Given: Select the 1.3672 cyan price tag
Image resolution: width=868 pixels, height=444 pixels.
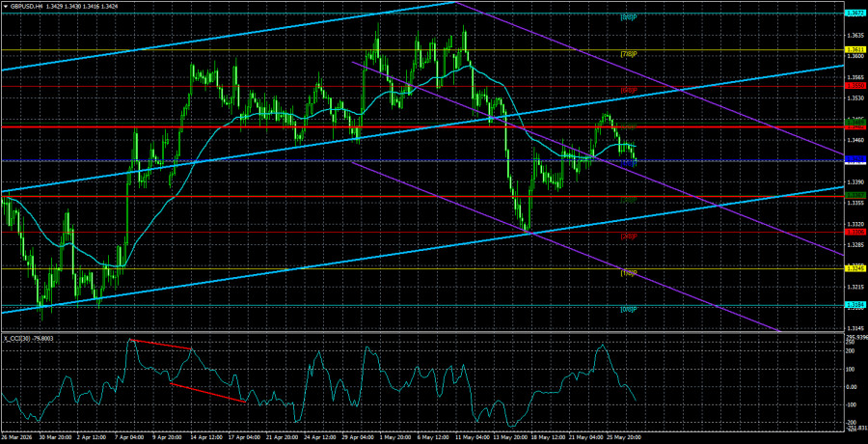Looking at the screenshot, I should tap(855, 13).
